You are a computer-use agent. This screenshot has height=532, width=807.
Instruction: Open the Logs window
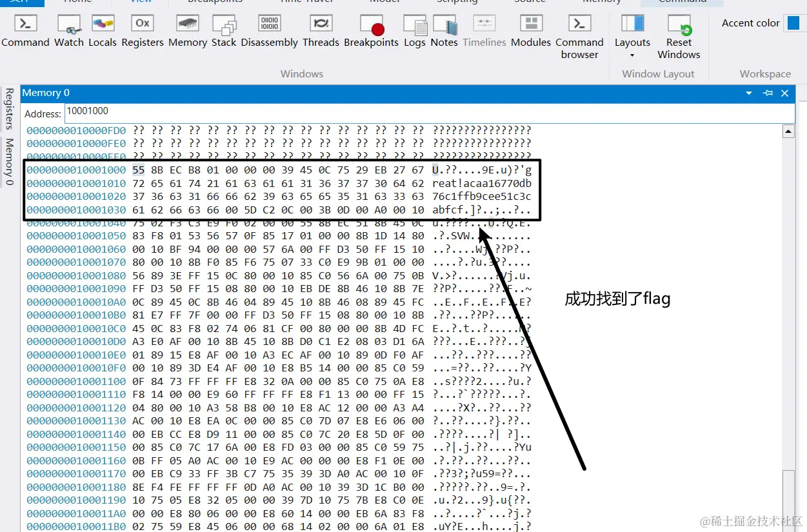pos(415,31)
